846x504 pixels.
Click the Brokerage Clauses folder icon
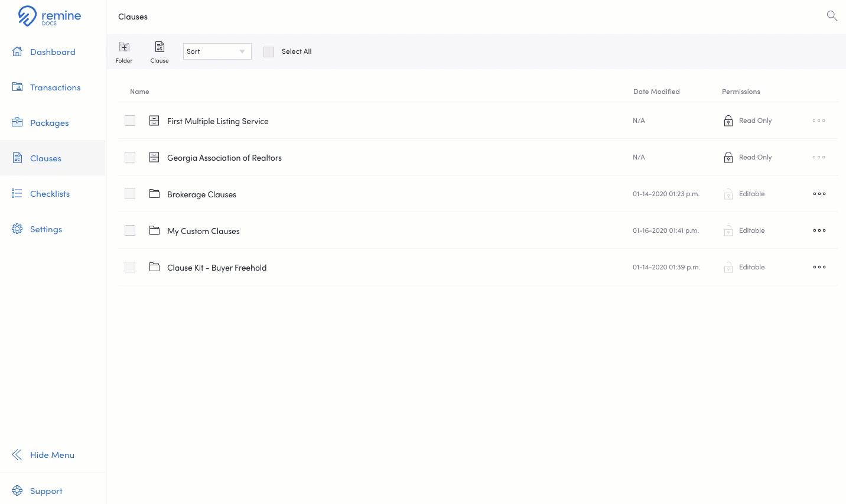154,194
